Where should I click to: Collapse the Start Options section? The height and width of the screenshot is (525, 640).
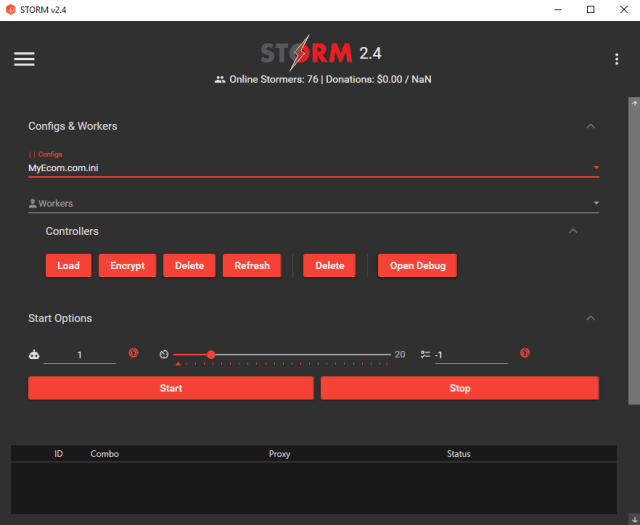[590, 318]
